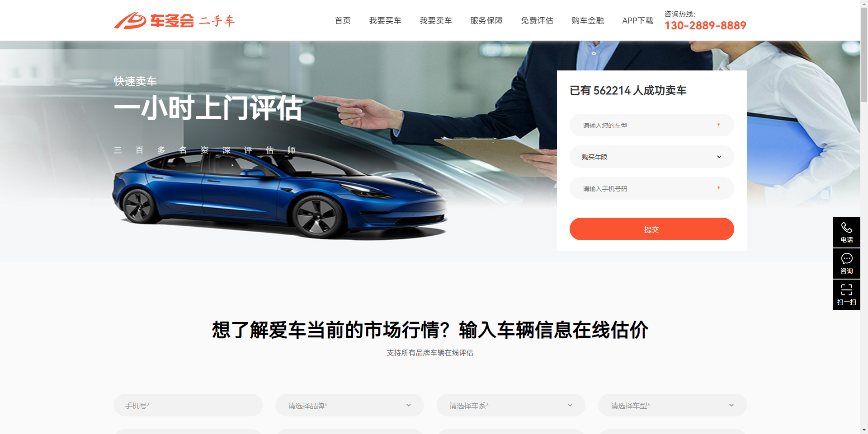Click the page's vertical scrollbar
This screenshot has width=868, height=434.
point(864,217)
